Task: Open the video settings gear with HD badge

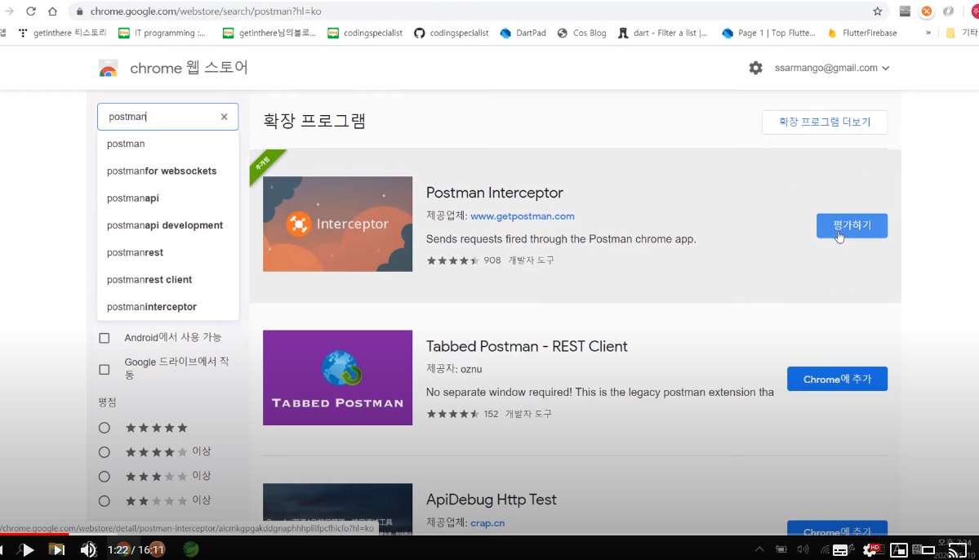Action: (x=870, y=550)
